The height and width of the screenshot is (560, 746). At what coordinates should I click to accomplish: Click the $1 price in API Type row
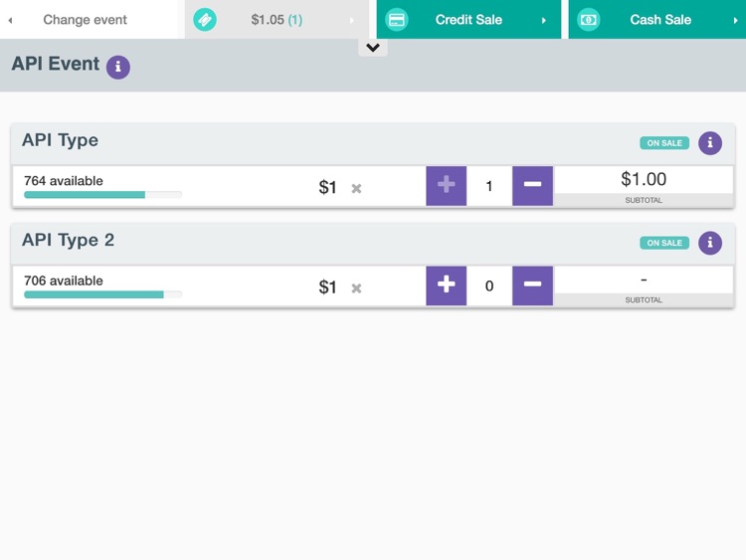pos(327,187)
